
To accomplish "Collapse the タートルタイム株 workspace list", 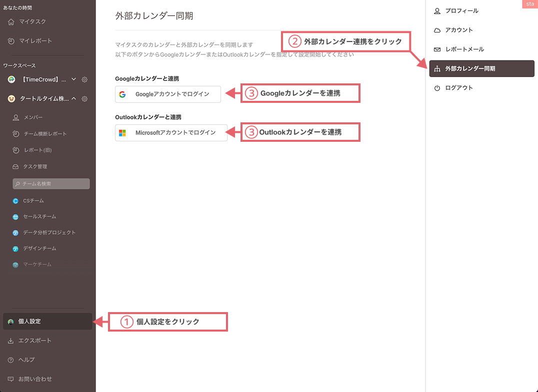I will 73,98.
